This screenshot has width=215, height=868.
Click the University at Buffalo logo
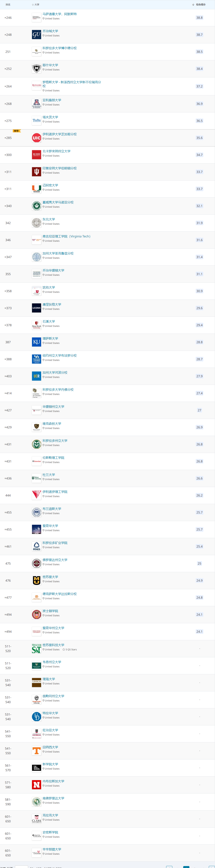[36, 359]
